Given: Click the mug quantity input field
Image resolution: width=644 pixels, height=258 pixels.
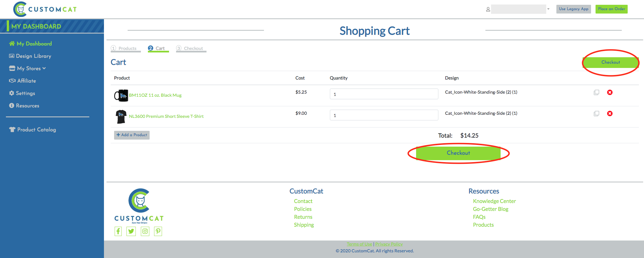Looking at the screenshot, I should [x=384, y=94].
